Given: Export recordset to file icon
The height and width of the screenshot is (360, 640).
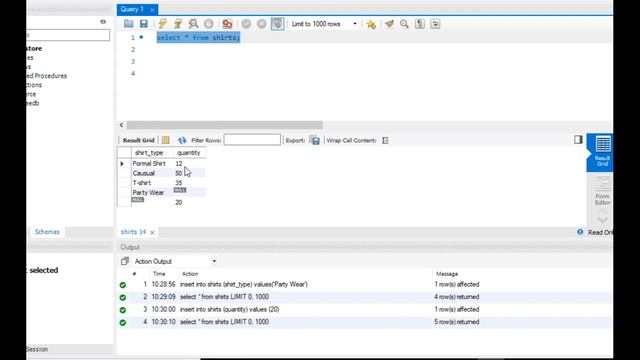Looking at the screenshot, I should [x=315, y=140].
